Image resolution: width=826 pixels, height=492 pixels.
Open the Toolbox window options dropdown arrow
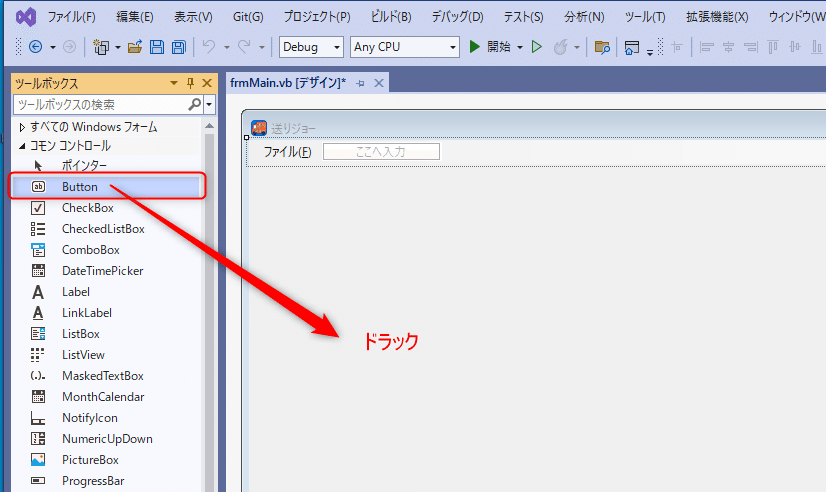coord(174,83)
